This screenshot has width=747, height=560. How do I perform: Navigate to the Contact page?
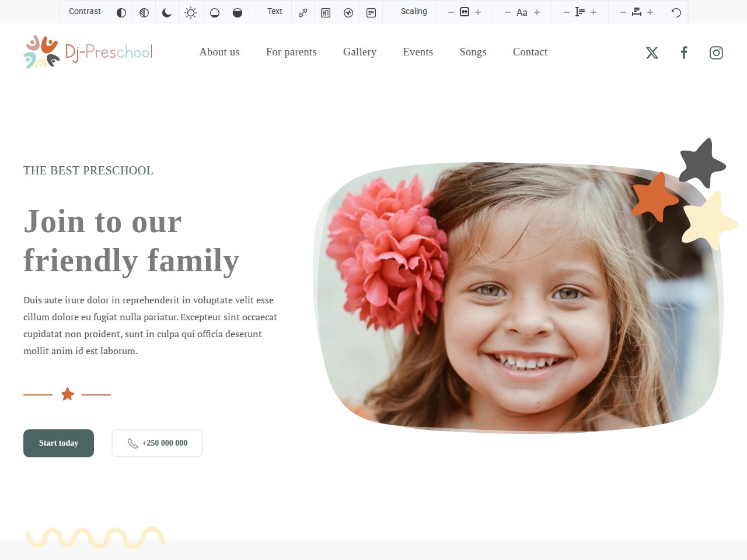[x=530, y=52]
